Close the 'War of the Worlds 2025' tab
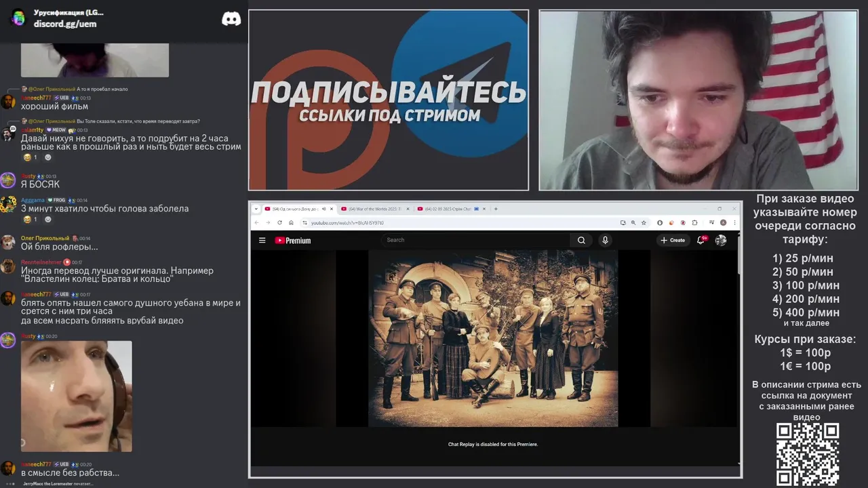 (x=408, y=209)
